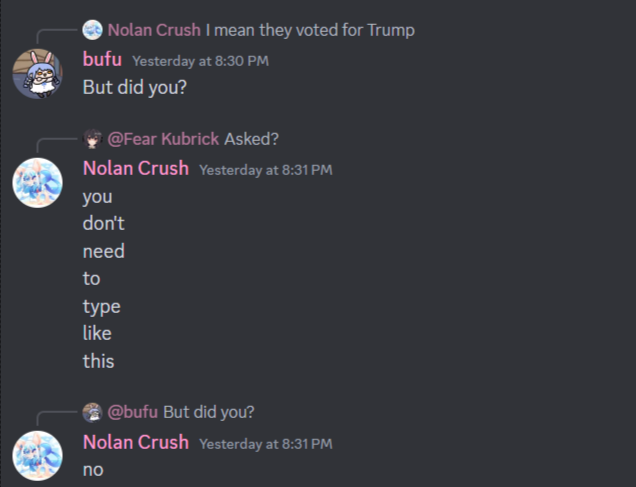This screenshot has height=487, width=636.
Task: Select the message text 'no'
Action: 93,470
